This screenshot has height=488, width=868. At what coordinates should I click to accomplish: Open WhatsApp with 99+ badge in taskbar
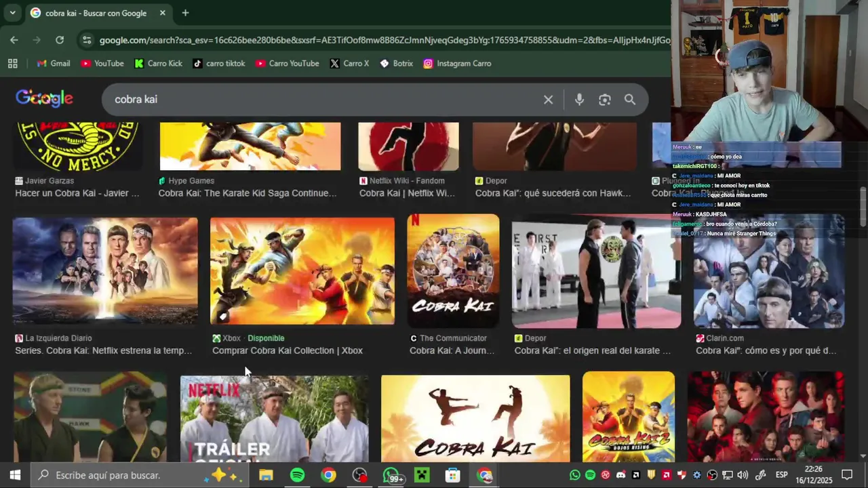coord(392,475)
